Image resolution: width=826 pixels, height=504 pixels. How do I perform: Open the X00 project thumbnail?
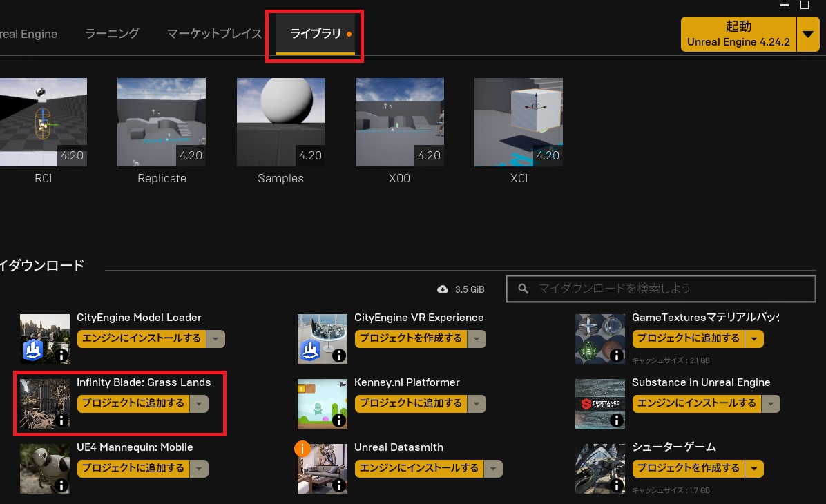[400, 122]
